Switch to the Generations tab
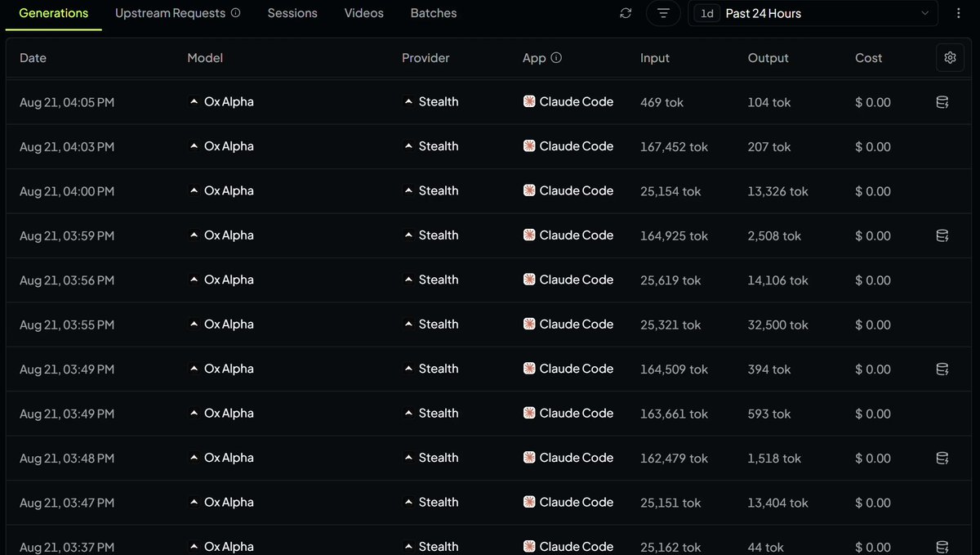980x555 pixels. click(54, 13)
